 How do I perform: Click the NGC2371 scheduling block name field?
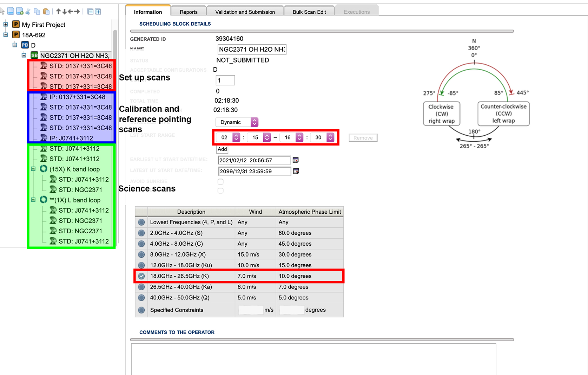click(251, 49)
